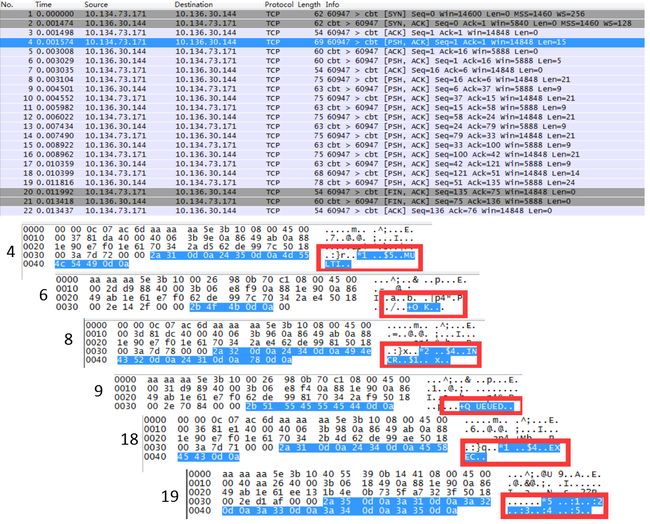650x524 pixels.
Task: Click the Source column header
Action: pos(96,5)
